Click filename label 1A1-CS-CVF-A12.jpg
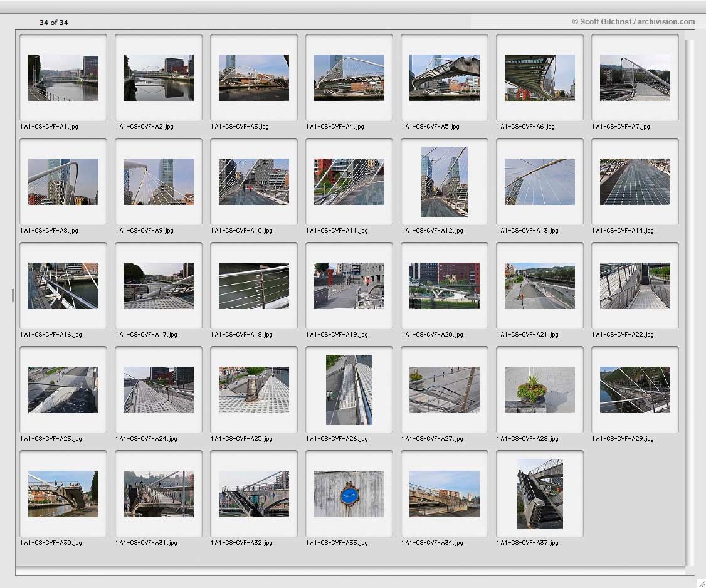This screenshot has width=706, height=588. 432,231
